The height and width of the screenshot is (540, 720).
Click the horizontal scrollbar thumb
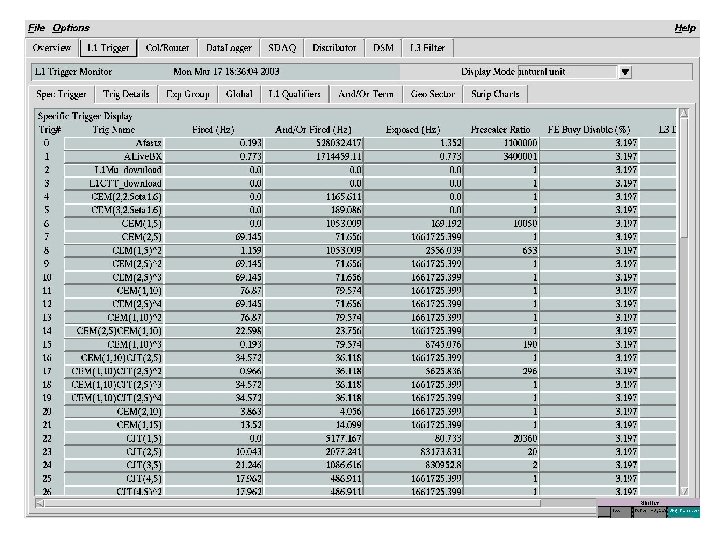pyautogui.click(x=292, y=503)
